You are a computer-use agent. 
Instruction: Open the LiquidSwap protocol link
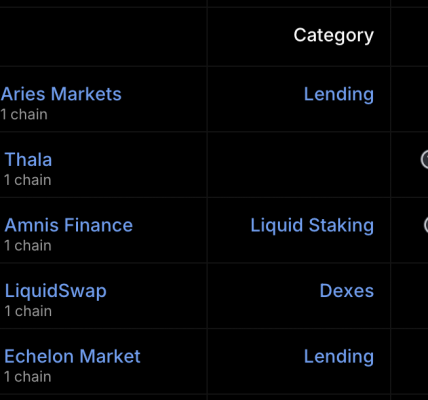[55, 291]
